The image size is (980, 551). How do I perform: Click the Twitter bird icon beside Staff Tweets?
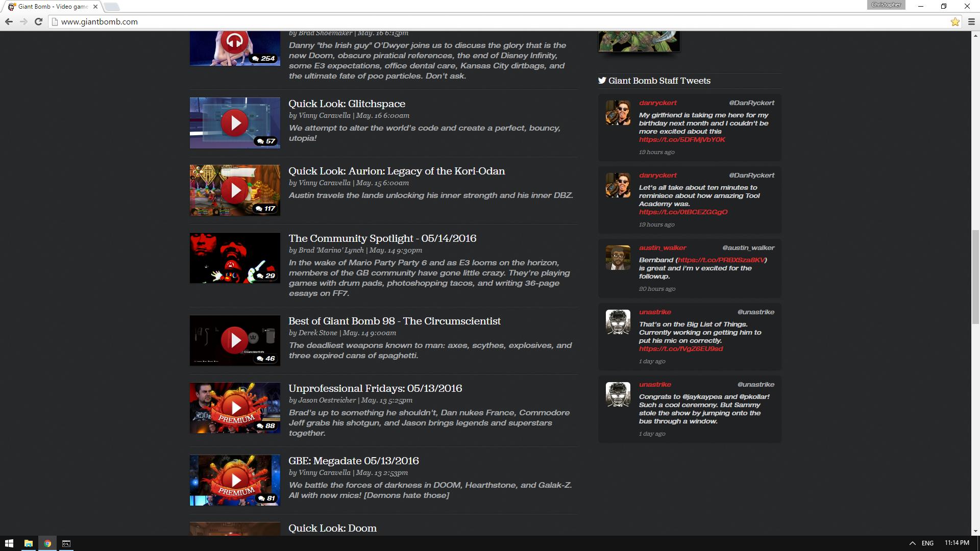pos(602,81)
